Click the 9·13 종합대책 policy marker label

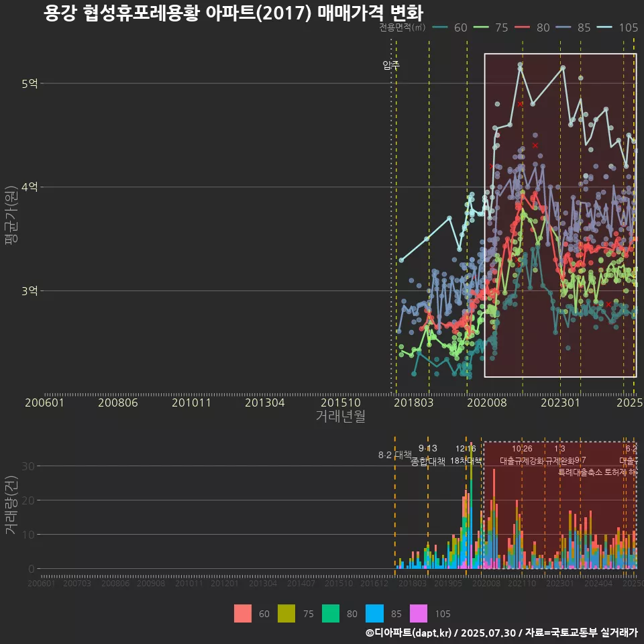[x=428, y=455]
